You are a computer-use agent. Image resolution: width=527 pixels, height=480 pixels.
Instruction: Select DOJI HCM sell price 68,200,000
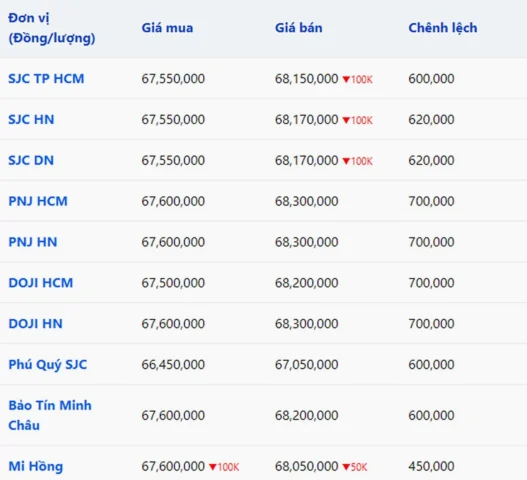(307, 283)
